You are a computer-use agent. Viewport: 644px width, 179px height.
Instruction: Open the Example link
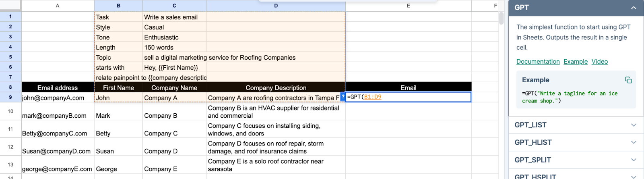[576, 61]
